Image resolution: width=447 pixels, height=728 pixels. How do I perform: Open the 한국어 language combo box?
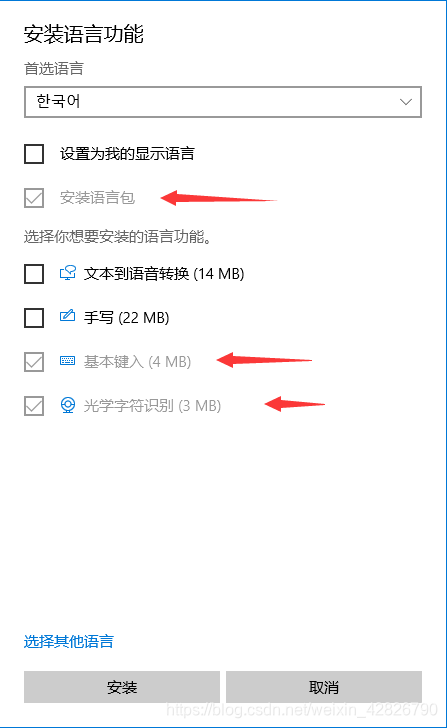tap(223, 102)
